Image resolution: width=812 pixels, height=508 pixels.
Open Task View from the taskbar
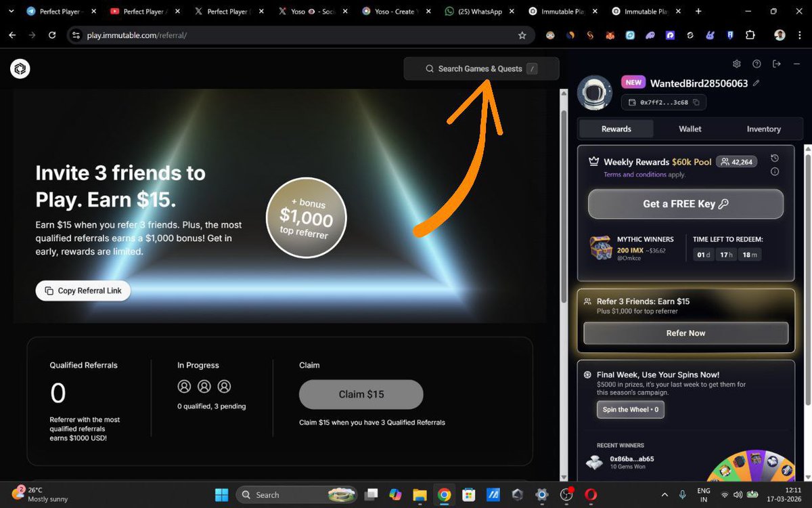pos(371,494)
